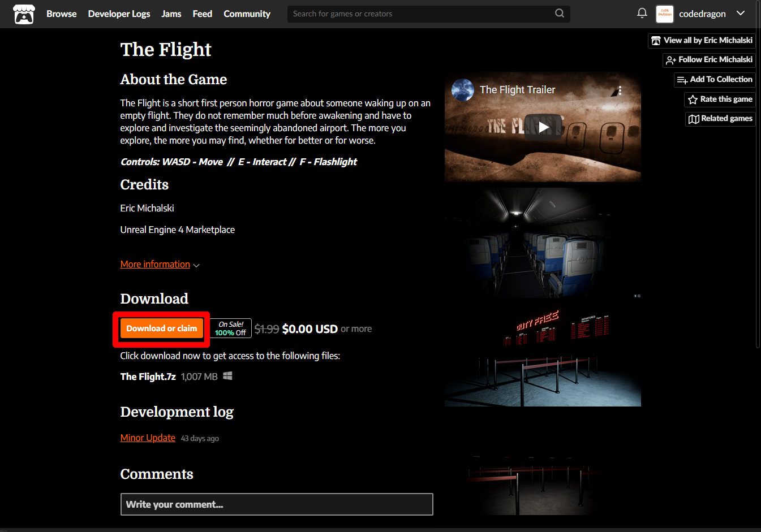Screen dimensions: 761x532
Task: Click the $0.00 USD price
Action: pos(310,329)
